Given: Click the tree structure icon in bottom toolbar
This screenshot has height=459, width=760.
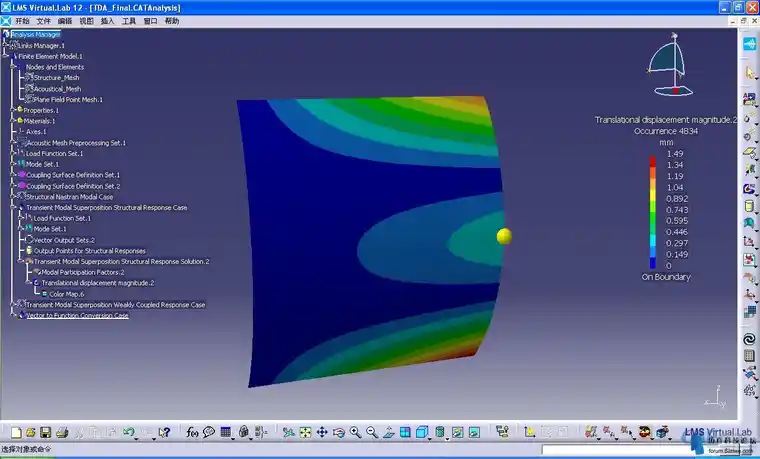Looking at the screenshot, I should [502, 432].
